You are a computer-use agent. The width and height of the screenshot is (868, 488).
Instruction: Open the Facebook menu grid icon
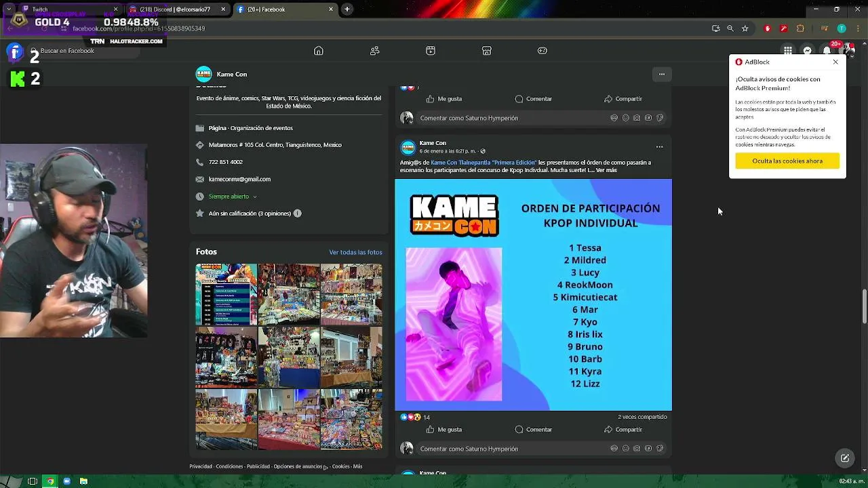click(787, 51)
